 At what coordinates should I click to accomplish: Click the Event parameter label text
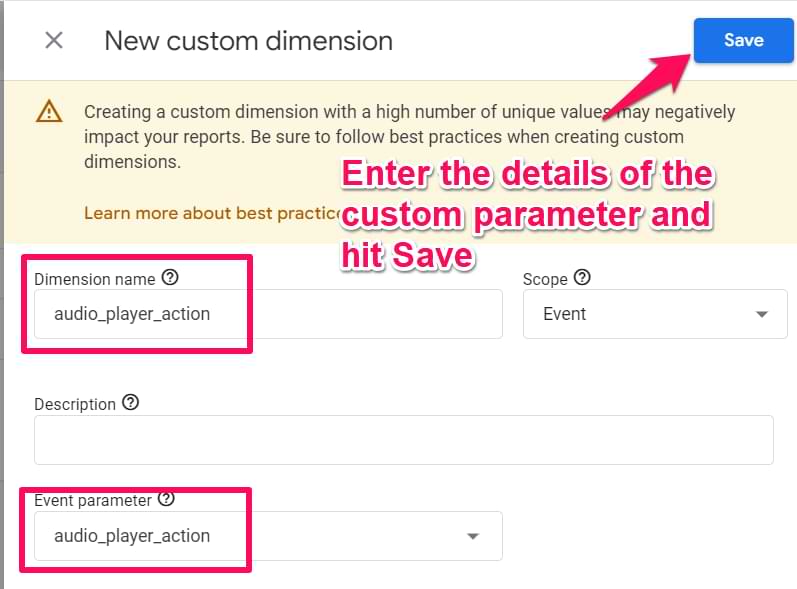tap(93, 501)
